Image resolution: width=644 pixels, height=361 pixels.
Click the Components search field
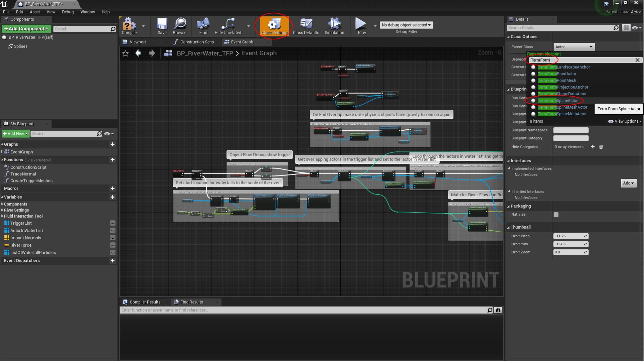pyautogui.click(x=84, y=29)
